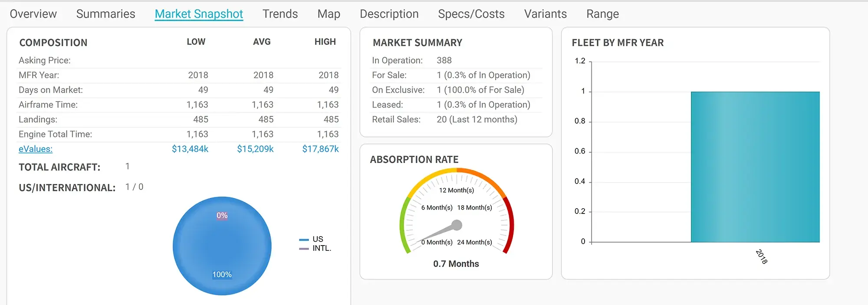Click the eValues link
Image resolution: width=868 pixels, height=305 pixels.
tap(36, 149)
